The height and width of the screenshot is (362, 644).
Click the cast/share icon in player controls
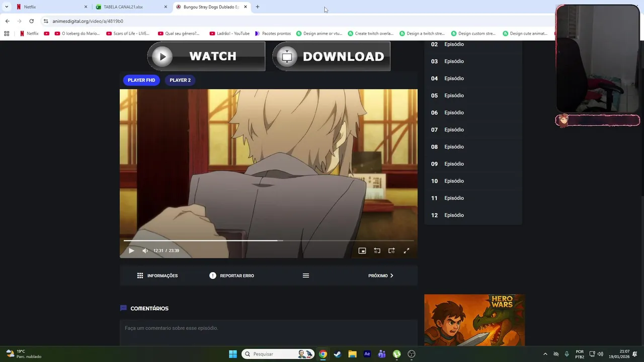(391, 250)
